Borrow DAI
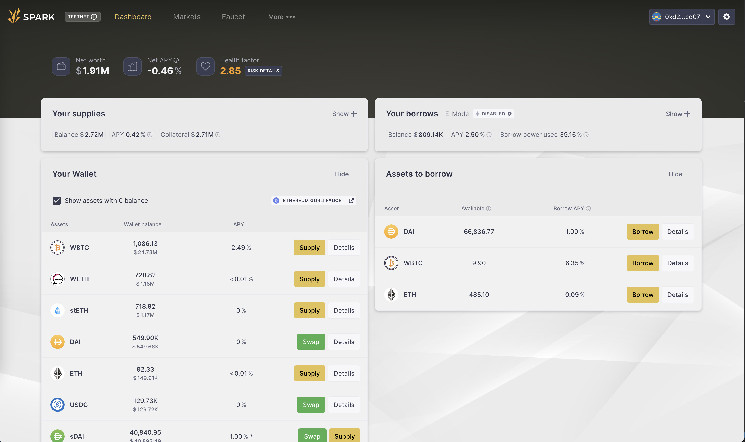The image size is (745, 442). tap(643, 231)
